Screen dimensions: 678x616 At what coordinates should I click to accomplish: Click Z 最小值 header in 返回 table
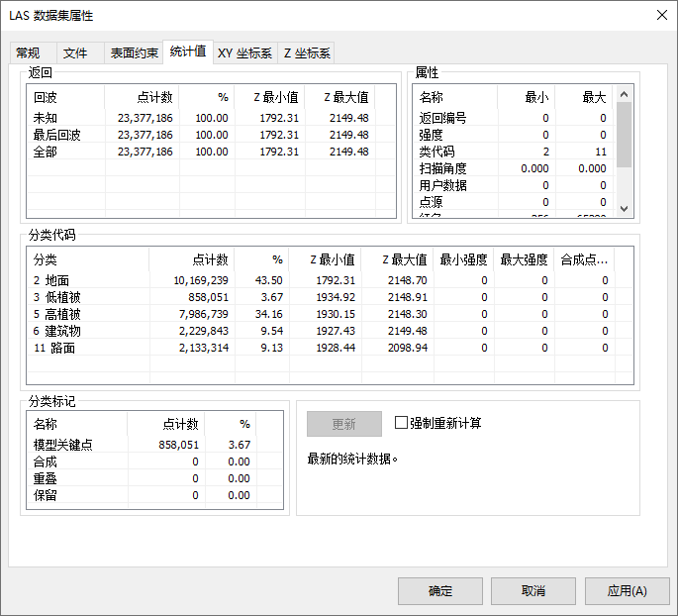click(x=270, y=97)
